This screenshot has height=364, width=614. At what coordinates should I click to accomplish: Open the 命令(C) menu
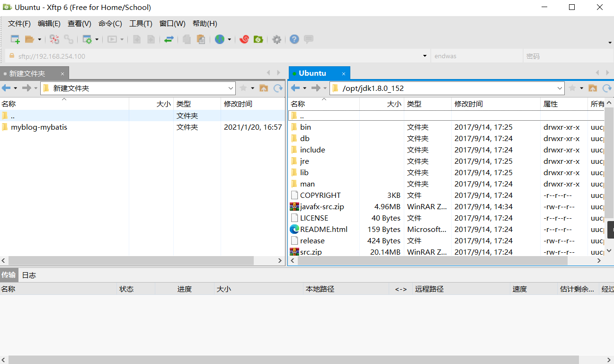[110, 24]
